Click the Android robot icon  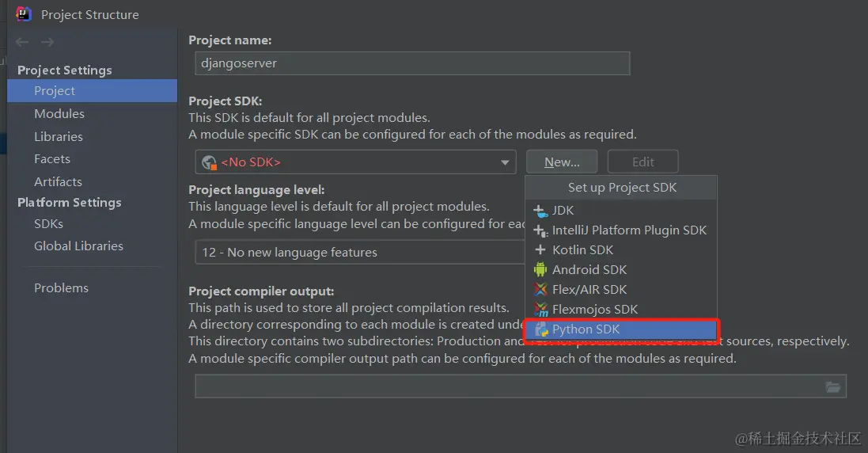pos(540,270)
